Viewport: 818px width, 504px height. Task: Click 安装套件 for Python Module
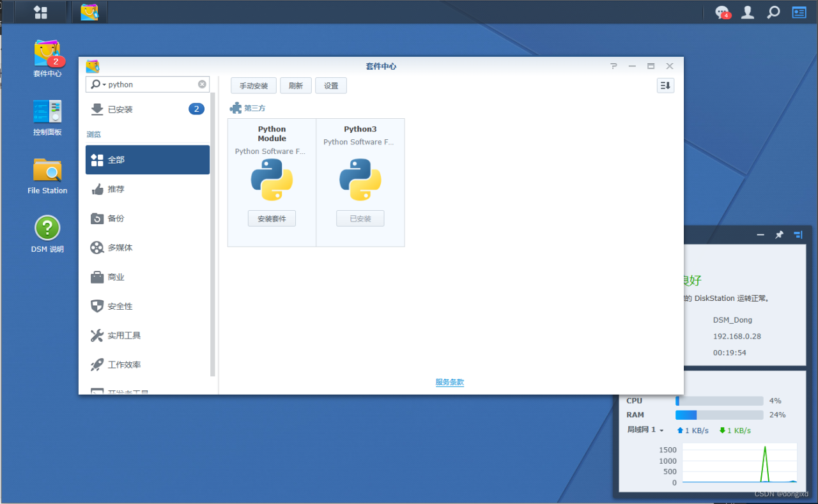[272, 218]
